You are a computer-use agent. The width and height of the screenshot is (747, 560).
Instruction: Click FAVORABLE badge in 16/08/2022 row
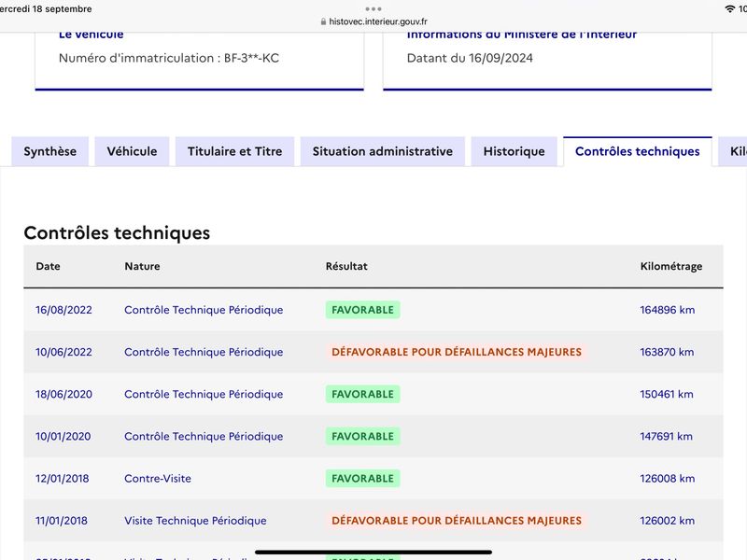362,310
